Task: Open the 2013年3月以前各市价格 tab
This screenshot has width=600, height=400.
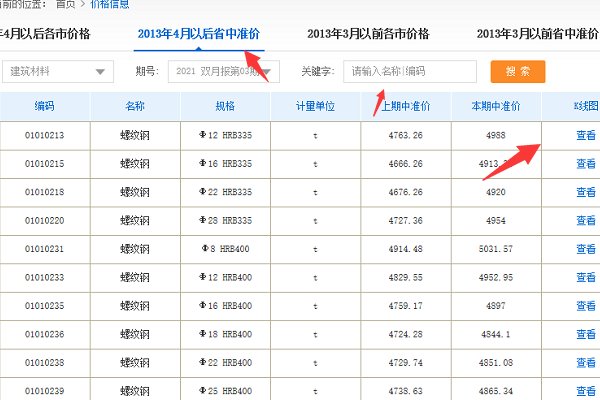Action: [368, 34]
